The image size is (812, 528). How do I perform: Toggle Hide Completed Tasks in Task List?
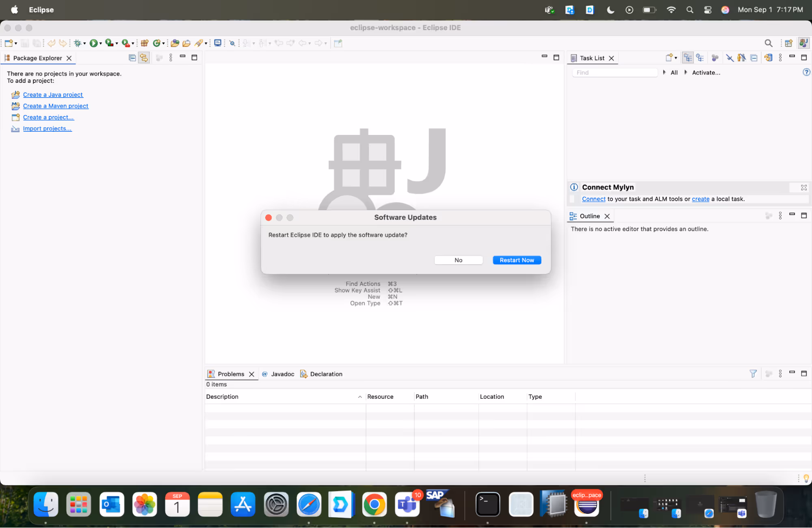[730, 58]
